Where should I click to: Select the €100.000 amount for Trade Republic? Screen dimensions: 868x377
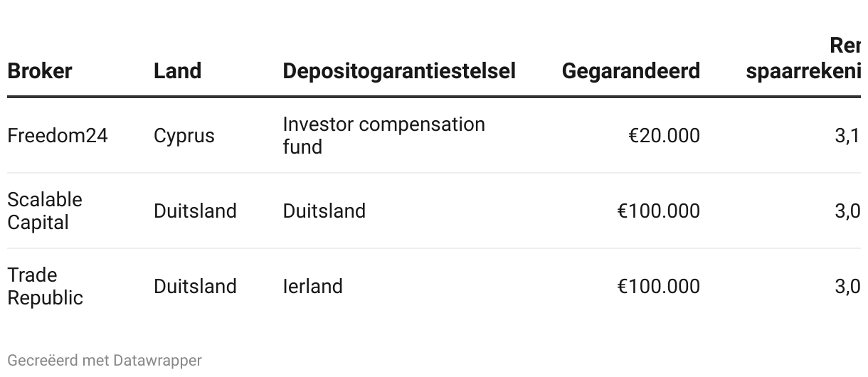[x=658, y=287]
